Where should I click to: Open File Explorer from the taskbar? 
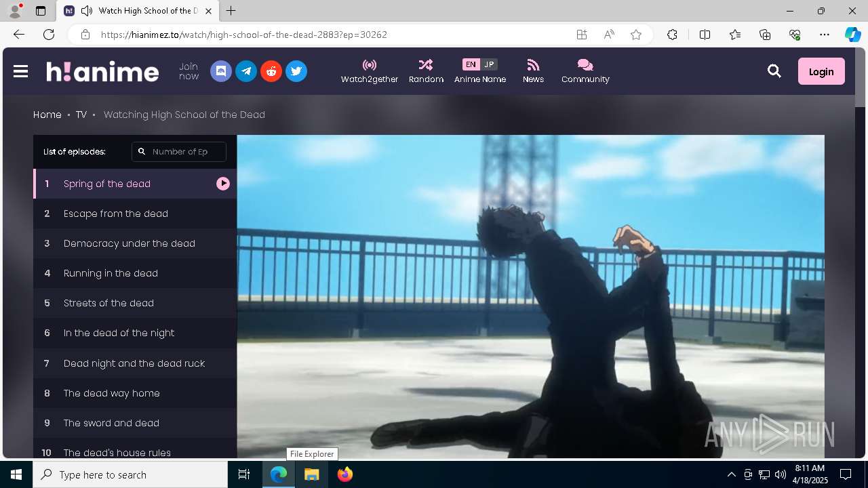pos(311,474)
